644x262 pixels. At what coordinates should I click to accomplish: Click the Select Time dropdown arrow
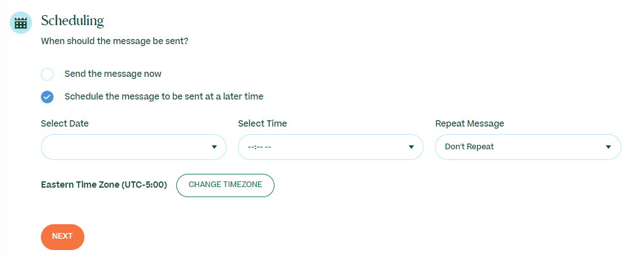coord(412,147)
